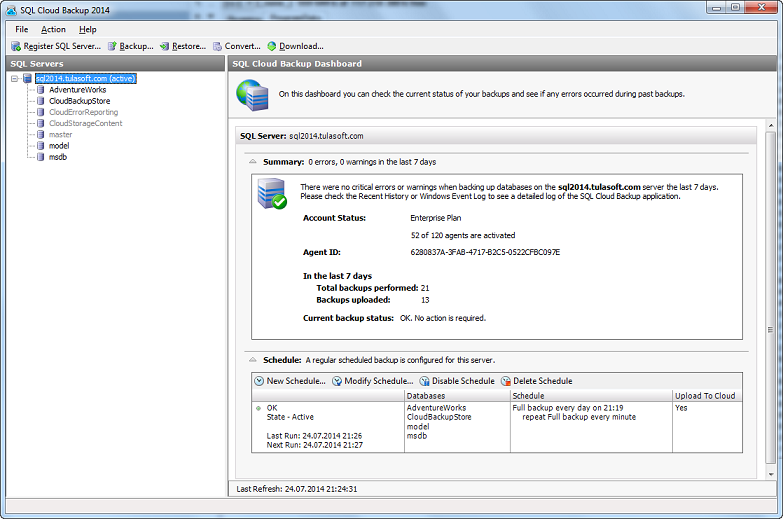Click the Register SQL Server... button label

point(62,46)
